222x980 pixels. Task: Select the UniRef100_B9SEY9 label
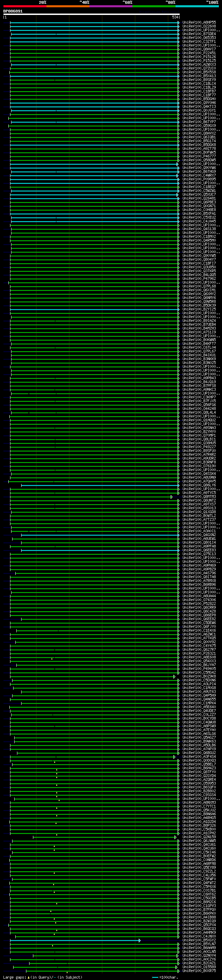tap(199, 80)
